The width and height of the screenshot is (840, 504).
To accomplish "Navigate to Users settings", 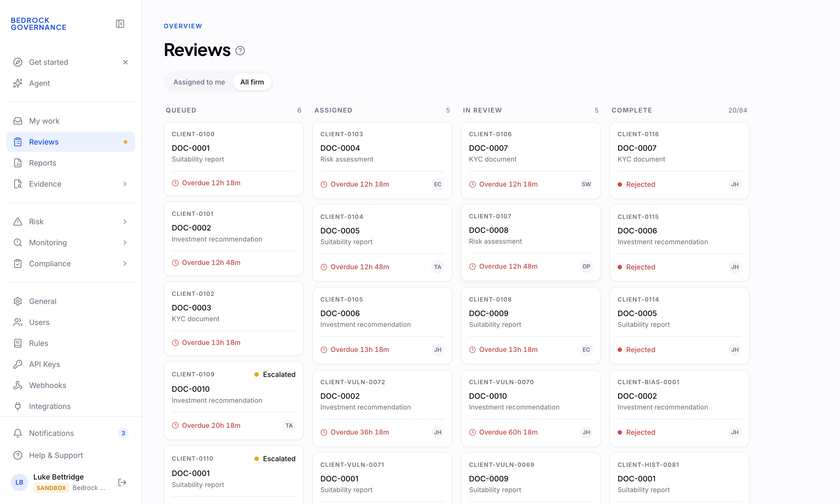I will [x=71, y=322].
